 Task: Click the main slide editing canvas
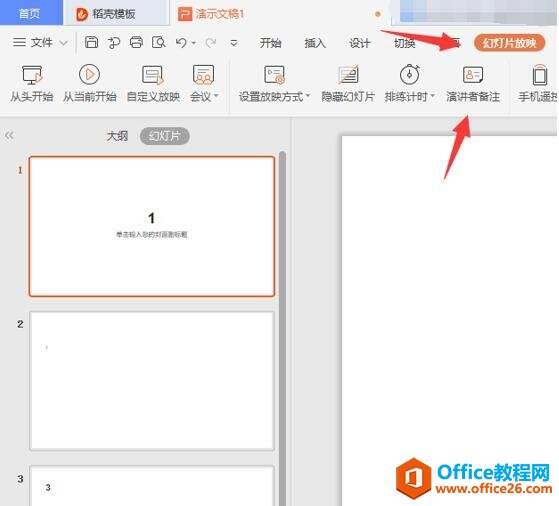click(x=449, y=321)
